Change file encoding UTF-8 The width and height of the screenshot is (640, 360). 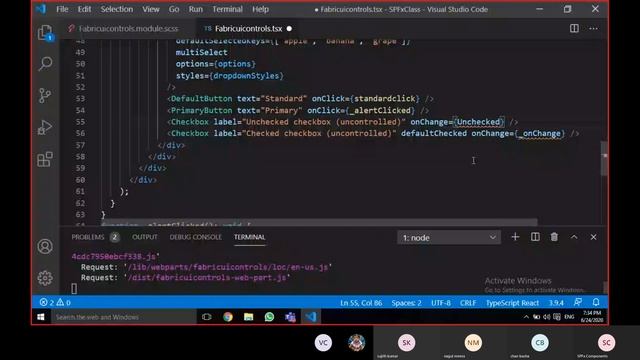pyautogui.click(x=441, y=303)
